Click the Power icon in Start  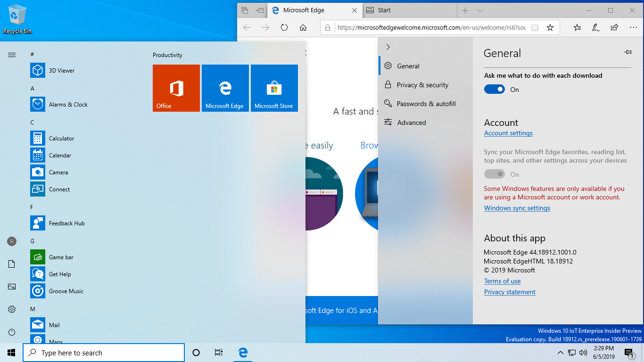[x=12, y=332]
